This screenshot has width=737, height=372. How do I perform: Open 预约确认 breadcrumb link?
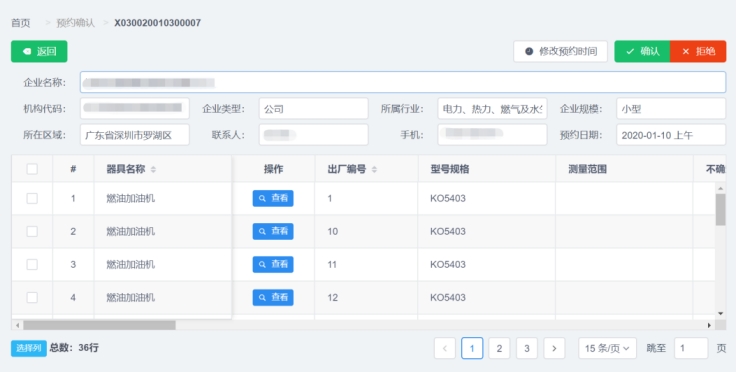click(x=76, y=23)
